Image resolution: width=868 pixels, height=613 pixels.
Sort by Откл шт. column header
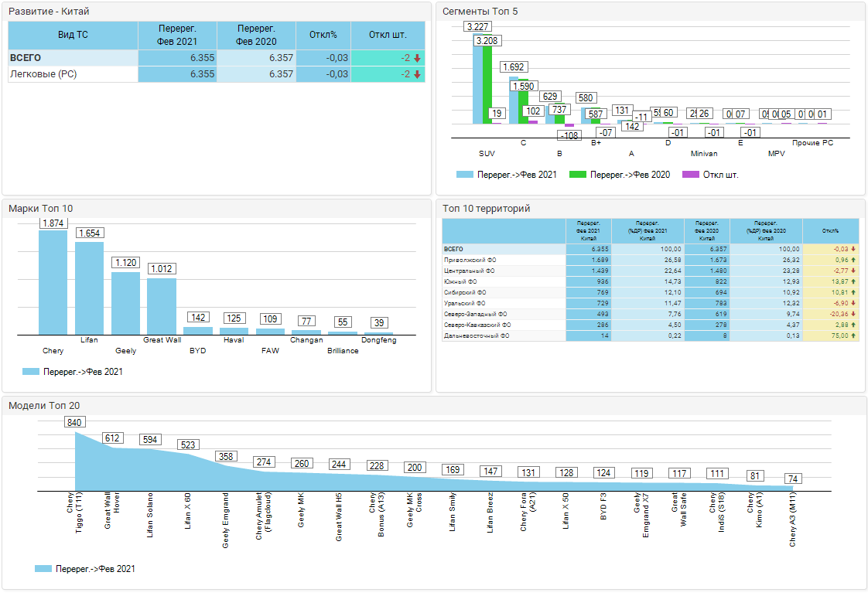[388, 35]
